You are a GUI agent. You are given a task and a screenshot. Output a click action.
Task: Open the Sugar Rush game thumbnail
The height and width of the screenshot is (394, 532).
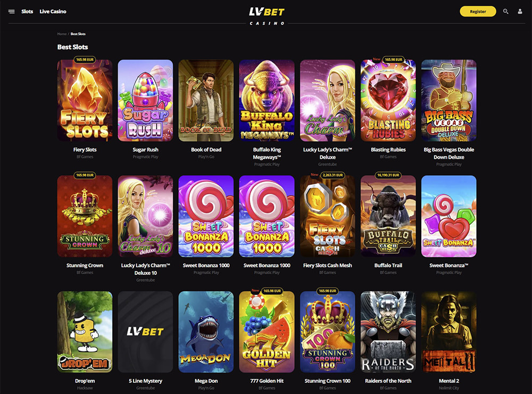(145, 101)
